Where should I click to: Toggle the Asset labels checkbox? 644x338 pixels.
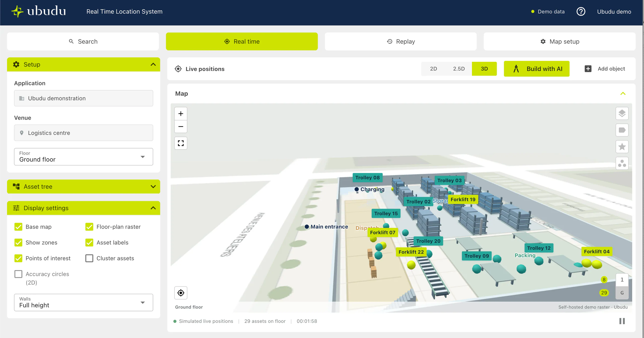click(89, 242)
